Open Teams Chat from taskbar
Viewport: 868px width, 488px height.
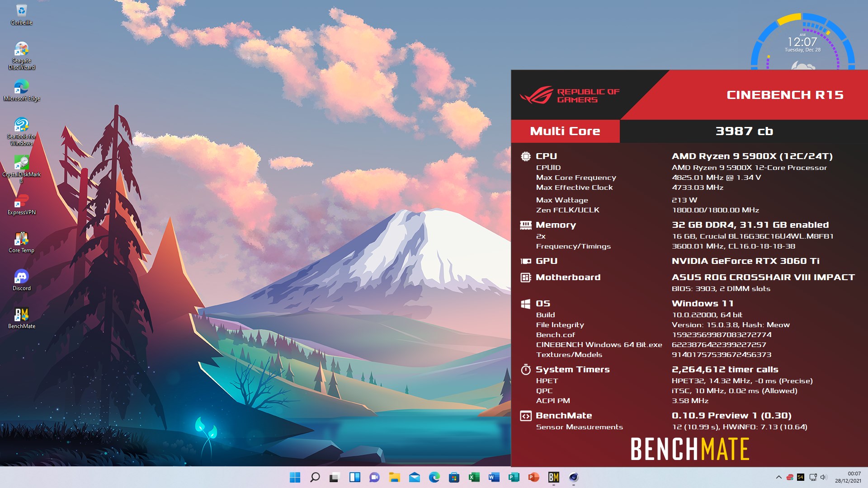point(374,477)
